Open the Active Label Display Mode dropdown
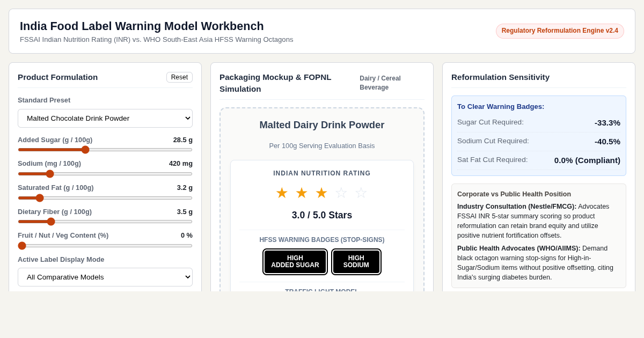This screenshot has height=338, width=644. (105, 277)
